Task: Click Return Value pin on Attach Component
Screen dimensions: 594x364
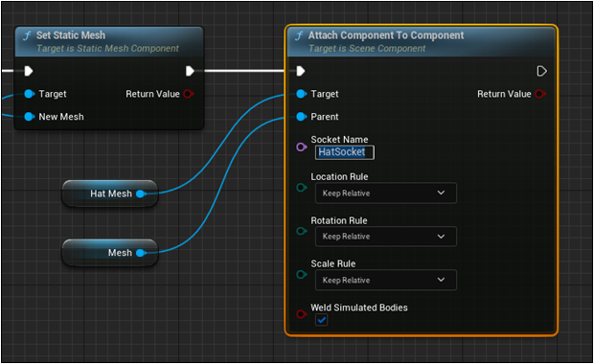Action: [540, 94]
